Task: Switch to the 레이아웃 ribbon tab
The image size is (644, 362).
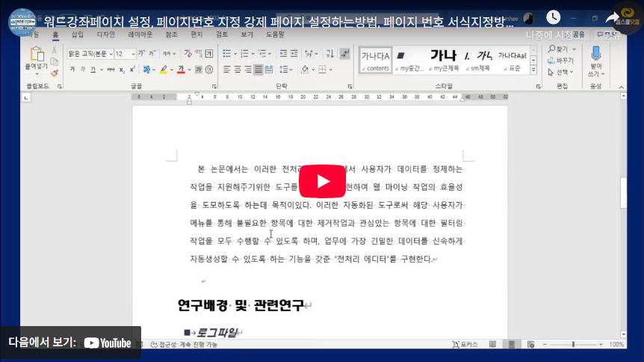Action: (x=140, y=34)
